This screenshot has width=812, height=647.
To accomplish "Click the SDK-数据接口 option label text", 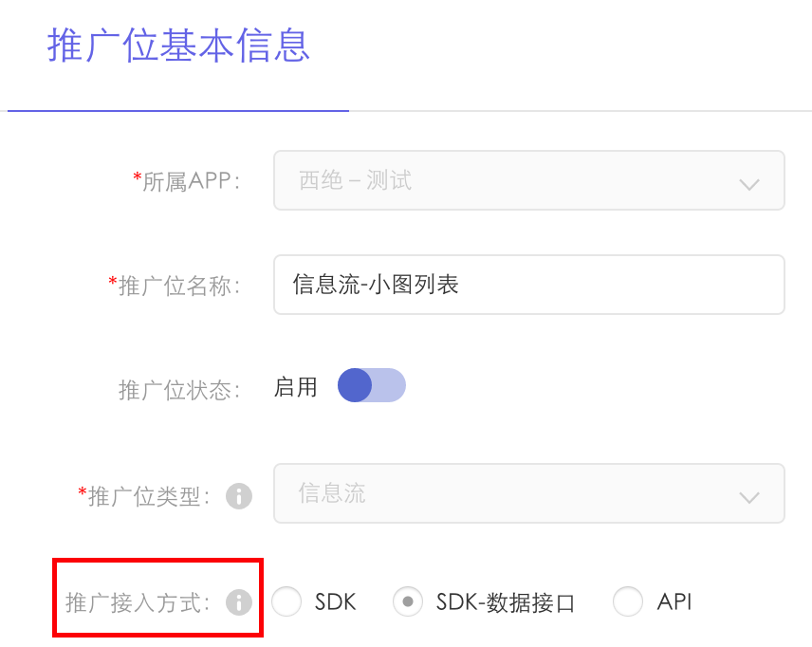I will coord(506,602).
